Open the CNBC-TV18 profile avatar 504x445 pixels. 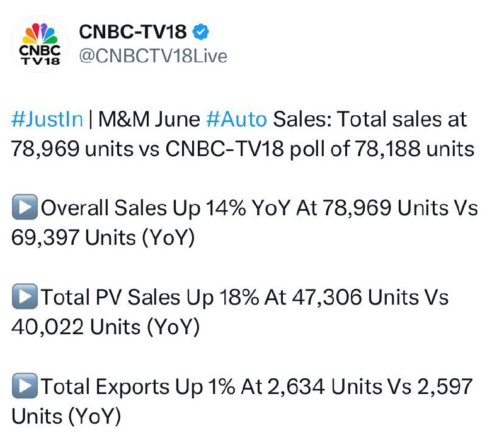tap(40, 44)
